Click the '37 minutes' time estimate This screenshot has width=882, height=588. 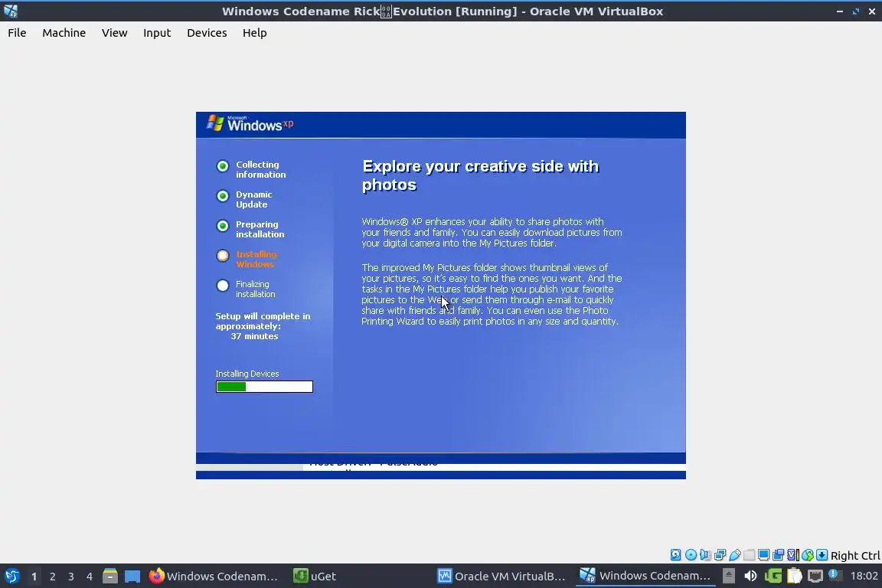coord(254,336)
